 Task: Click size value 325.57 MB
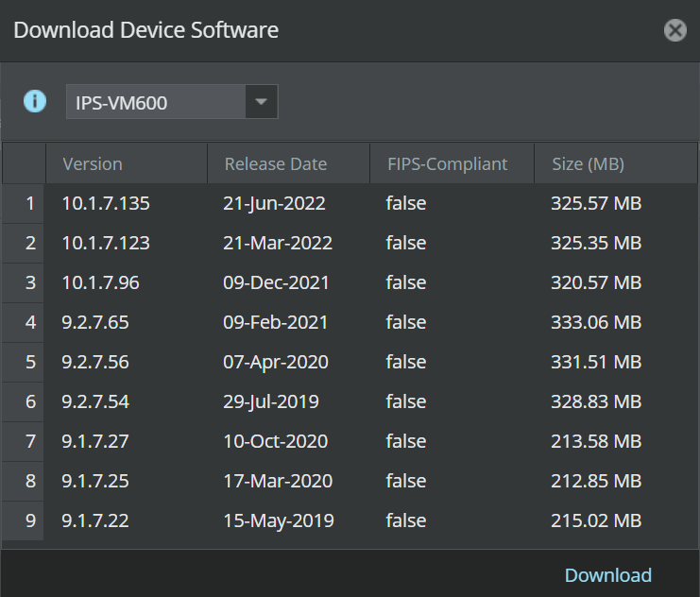596,204
